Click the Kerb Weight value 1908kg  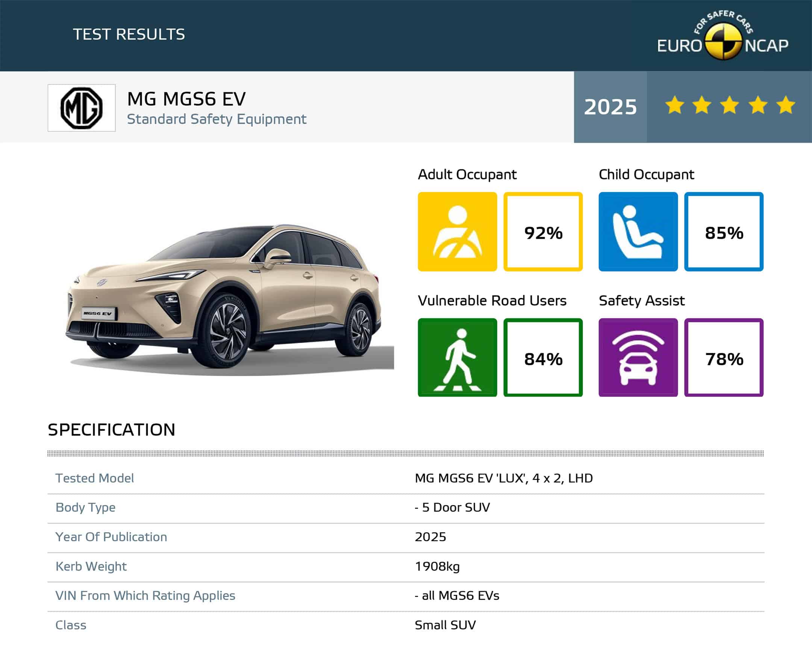tap(437, 566)
